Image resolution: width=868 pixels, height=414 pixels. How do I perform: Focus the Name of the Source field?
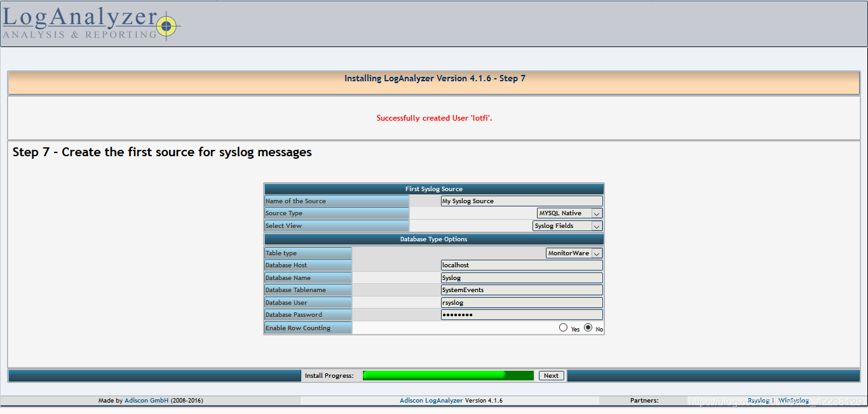point(522,201)
